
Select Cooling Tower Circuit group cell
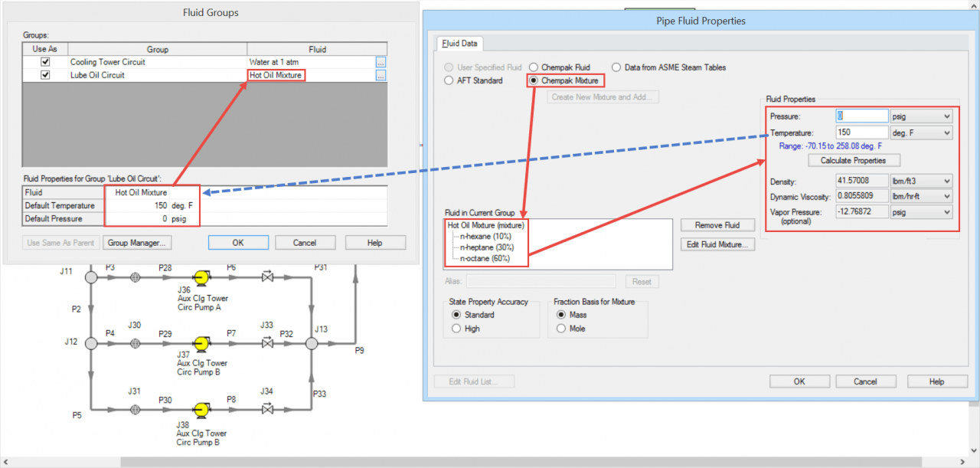click(157, 61)
